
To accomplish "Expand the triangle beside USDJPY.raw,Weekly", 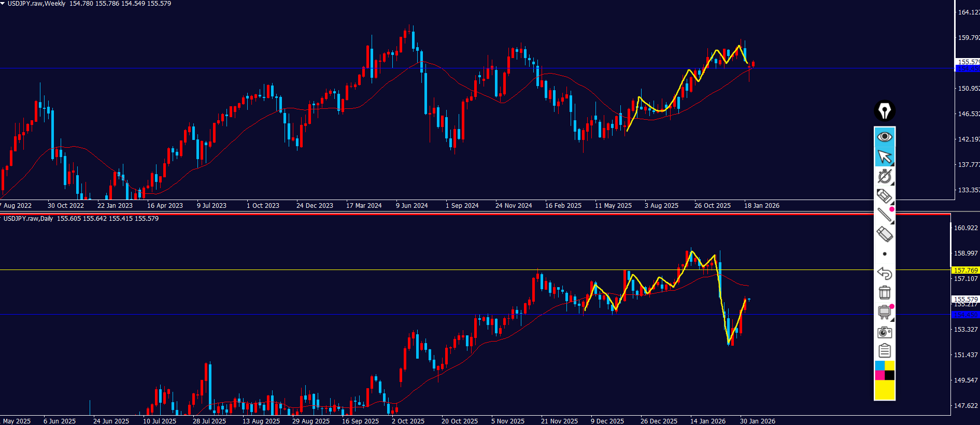I will click(3, 3).
